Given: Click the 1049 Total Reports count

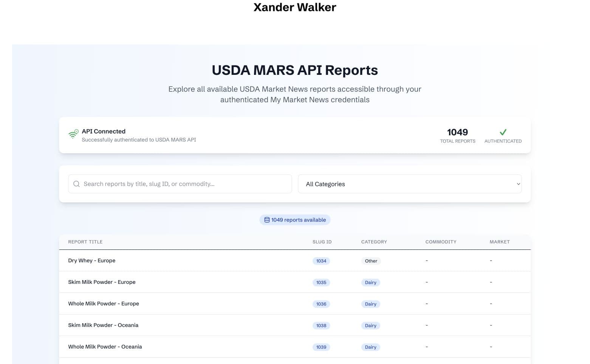Looking at the screenshot, I should (457, 132).
